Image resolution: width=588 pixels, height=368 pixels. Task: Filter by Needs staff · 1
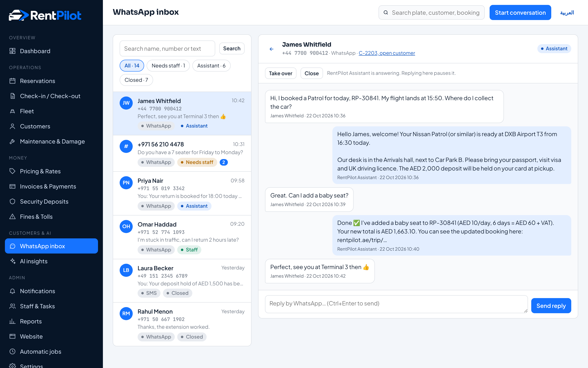click(x=168, y=66)
